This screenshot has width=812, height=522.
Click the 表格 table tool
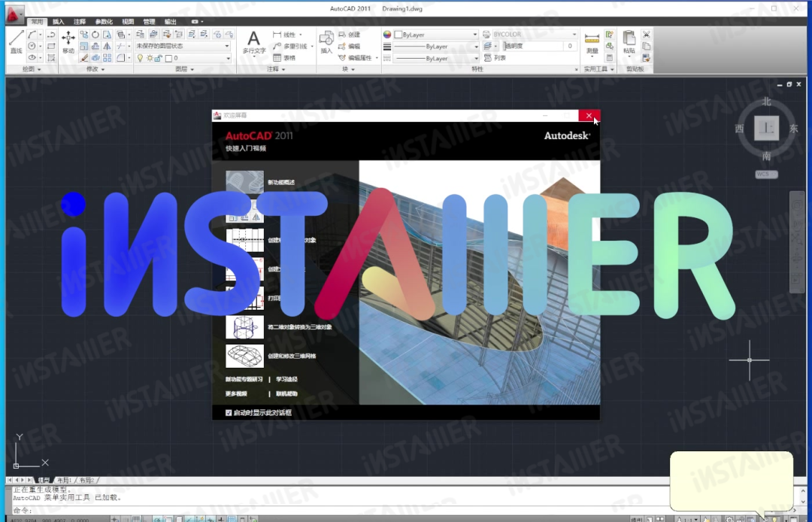(x=284, y=58)
